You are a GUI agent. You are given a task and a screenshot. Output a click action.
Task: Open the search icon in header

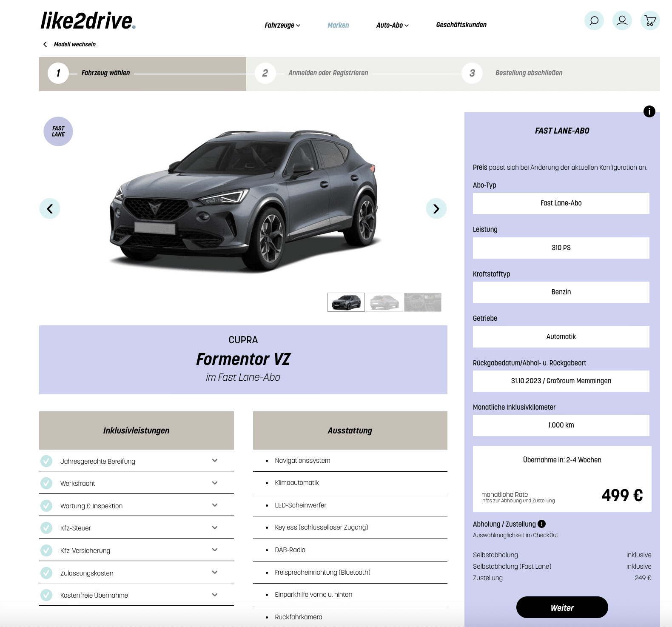tap(594, 20)
